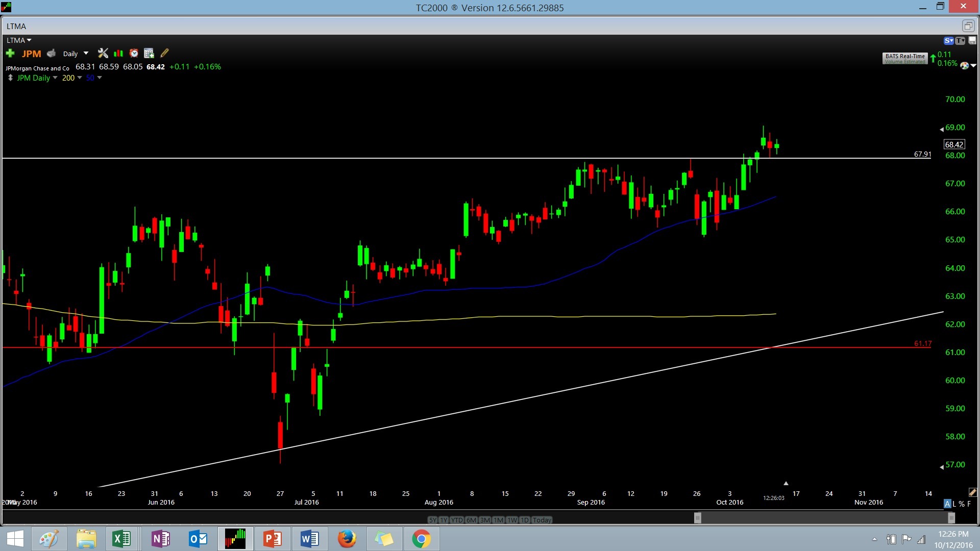Jump to Today on the time scale
Viewport: 980px width, 551px height.
click(x=542, y=520)
